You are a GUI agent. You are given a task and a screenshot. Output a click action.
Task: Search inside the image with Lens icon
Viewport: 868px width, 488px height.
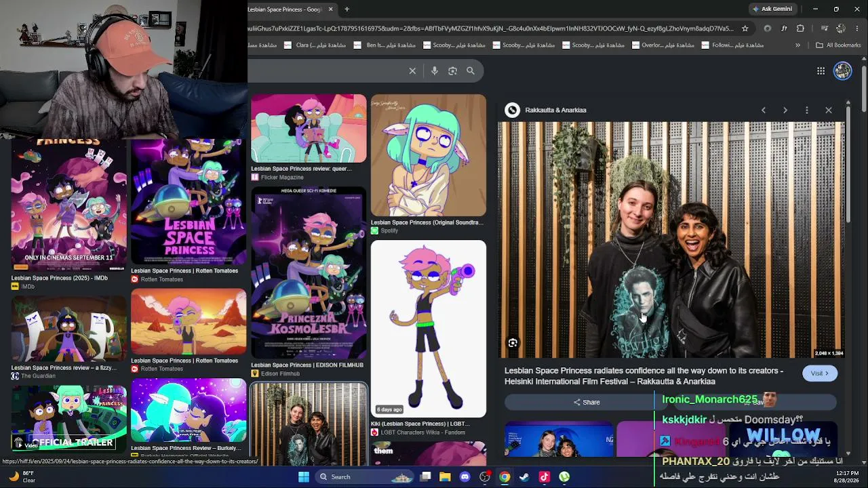pos(513,343)
